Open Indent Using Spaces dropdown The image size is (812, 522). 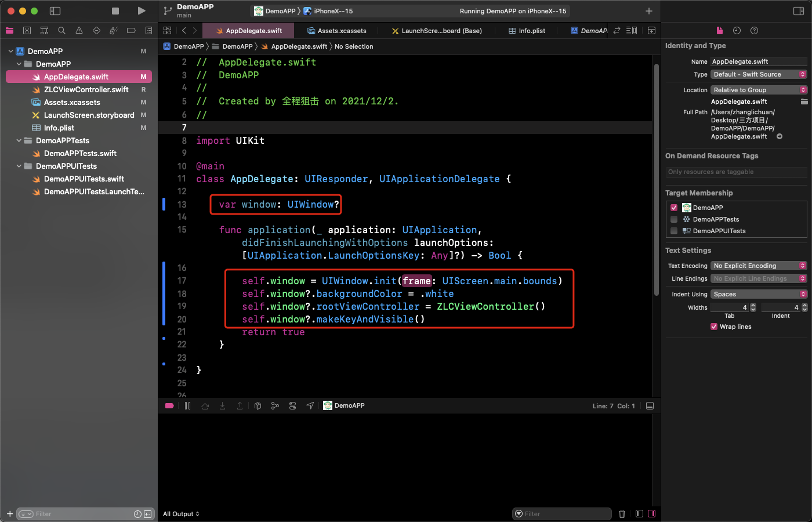coord(759,294)
